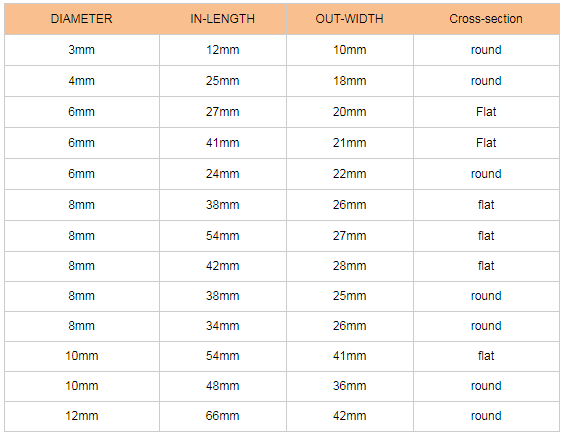Select the 10mm out-width cell
This screenshot has width=564, height=435.
350,50
